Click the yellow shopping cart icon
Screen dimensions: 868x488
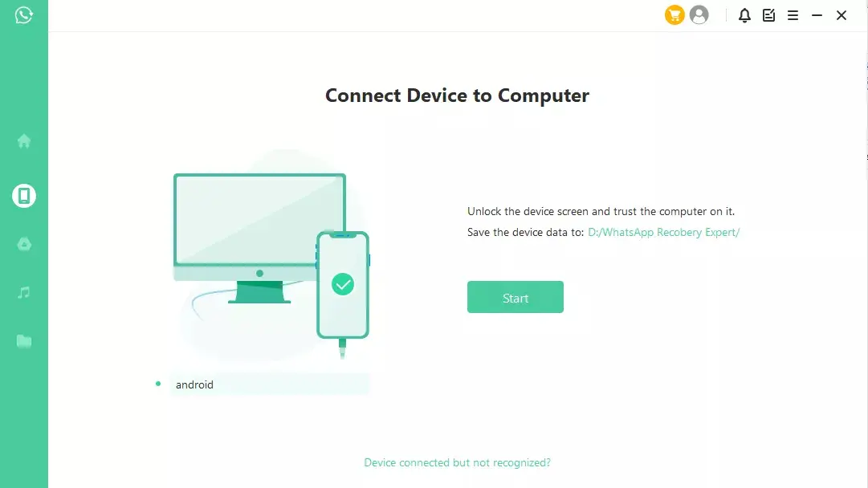pyautogui.click(x=674, y=15)
